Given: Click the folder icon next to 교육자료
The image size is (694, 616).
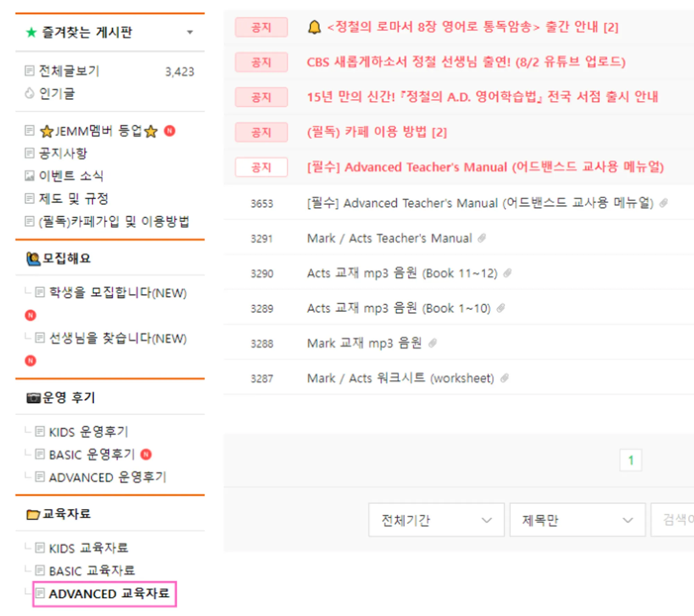Looking at the screenshot, I should pyautogui.click(x=33, y=514).
